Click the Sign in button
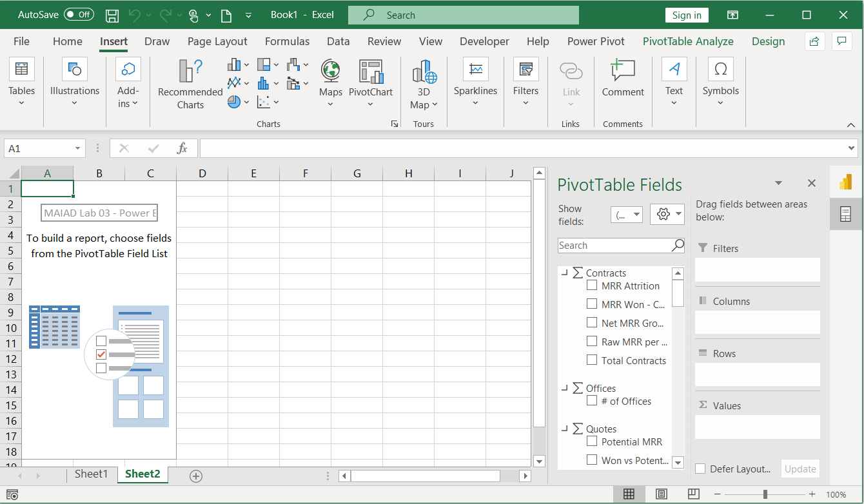 687,15
